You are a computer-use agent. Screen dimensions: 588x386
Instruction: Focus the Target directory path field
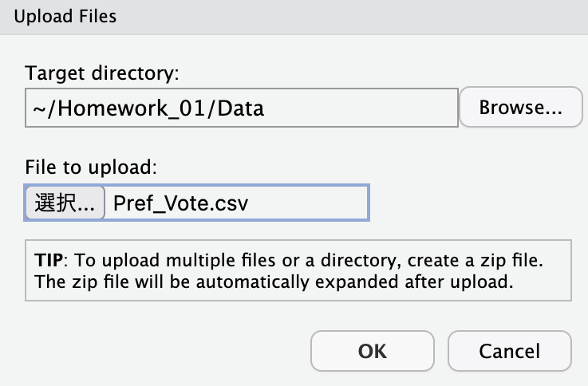[242, 108]
